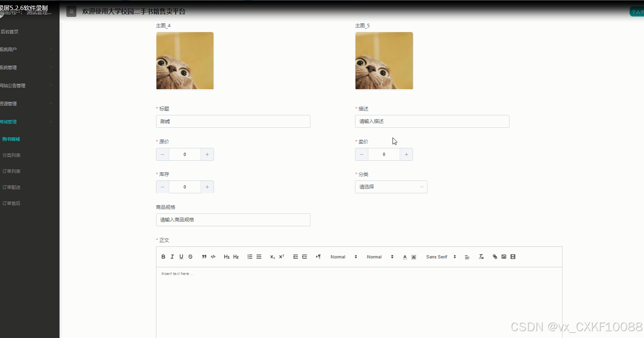Click the 标题 input field
644x338 pixels.
click(233, 121)
